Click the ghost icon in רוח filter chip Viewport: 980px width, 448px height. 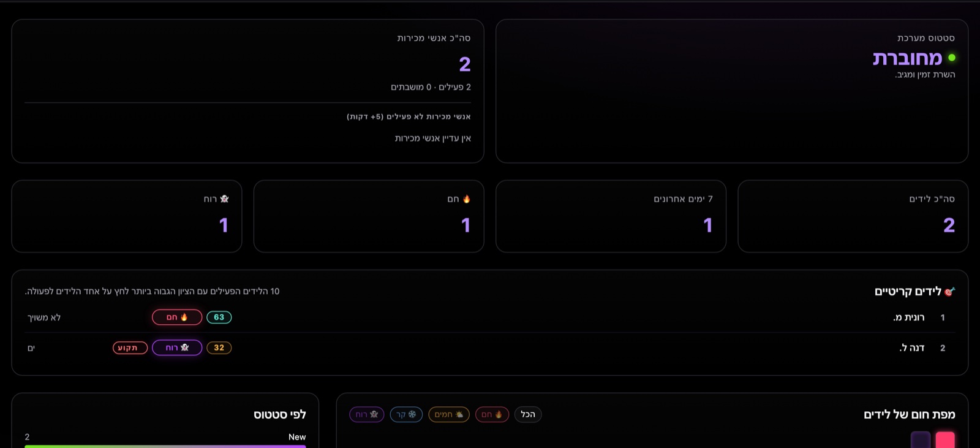374,414
